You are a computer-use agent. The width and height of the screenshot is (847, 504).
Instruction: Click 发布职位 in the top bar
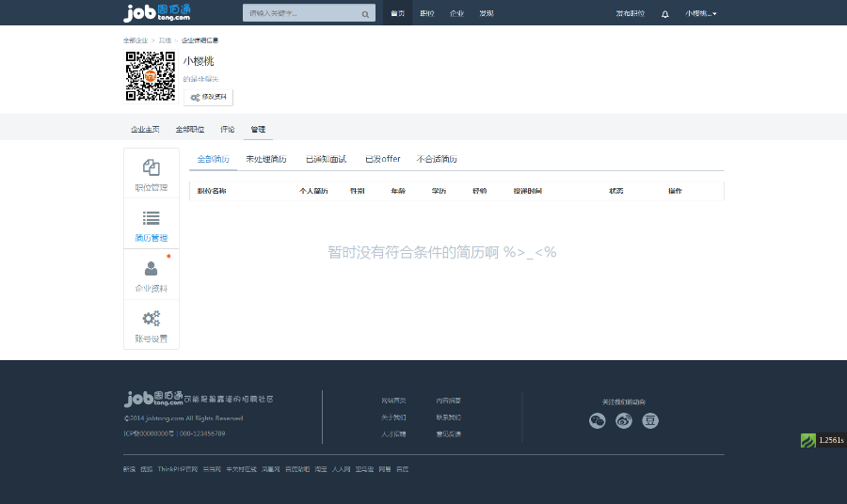click(630, 13)
